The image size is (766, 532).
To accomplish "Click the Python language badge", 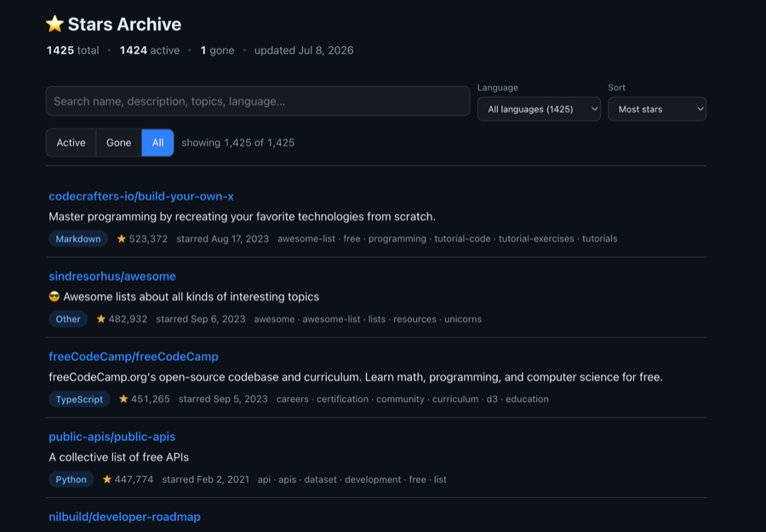I will point(71,478).
